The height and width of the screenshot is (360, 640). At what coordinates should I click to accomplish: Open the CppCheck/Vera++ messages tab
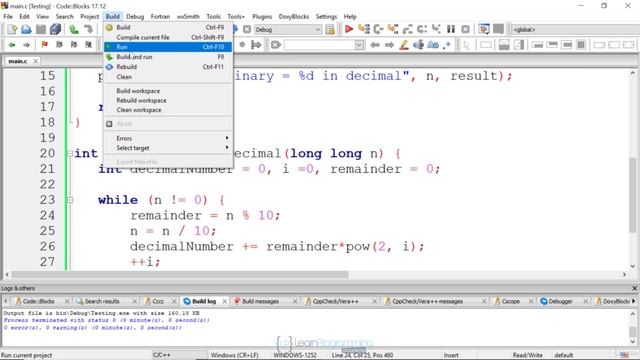click(x=427, y=301)
